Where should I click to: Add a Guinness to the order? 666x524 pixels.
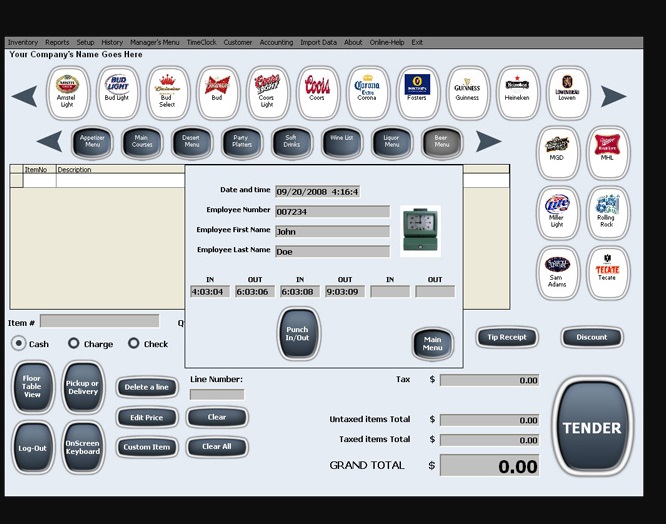(468, 93)
